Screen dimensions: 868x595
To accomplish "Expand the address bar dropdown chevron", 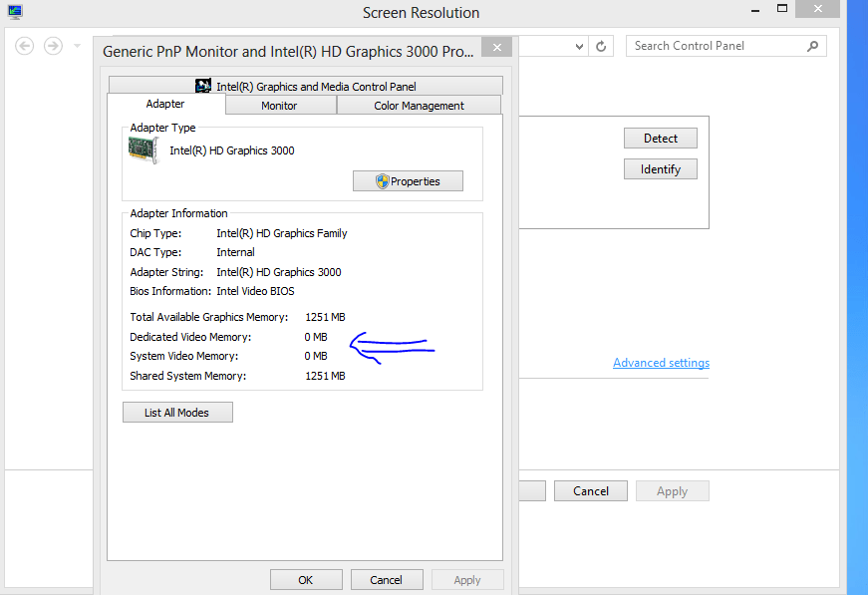I will click(579, 47).
